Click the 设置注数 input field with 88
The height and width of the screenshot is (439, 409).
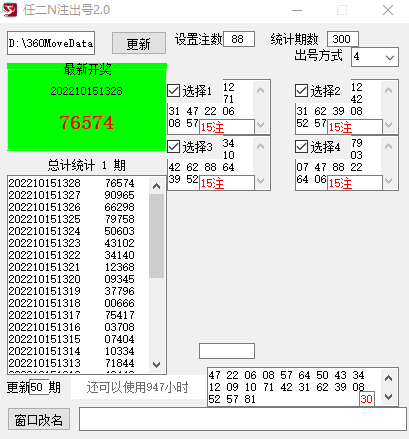(x=239, y=39)
